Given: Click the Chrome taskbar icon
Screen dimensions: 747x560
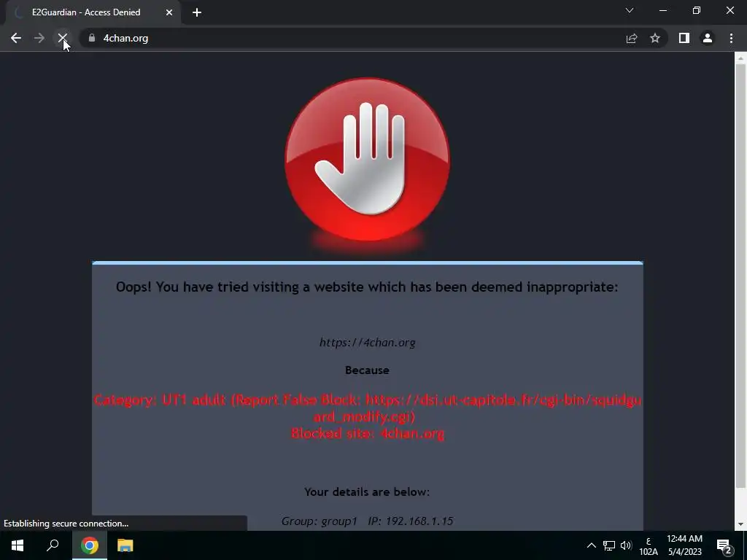Looking at the screenshot, I should pos(89,545).
